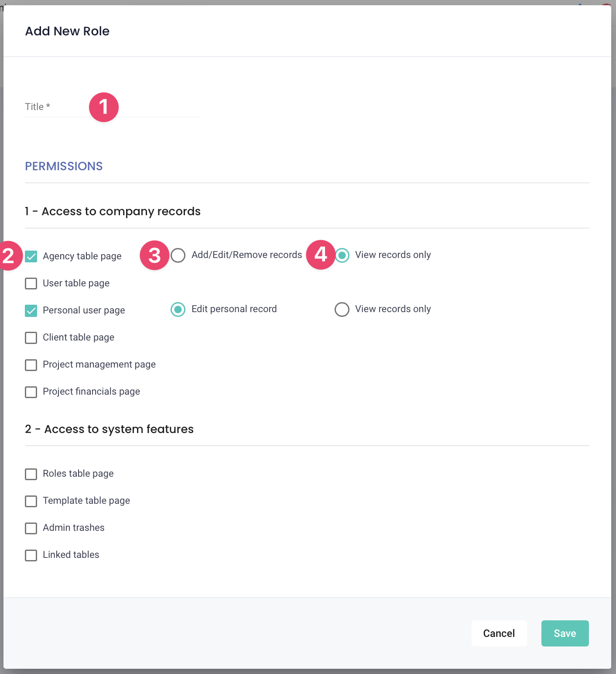Image resolution: width=616 pixels, height=674 pixels.
Task: Enable the Linked tables checkbox
Action: [x=31, y=555]
